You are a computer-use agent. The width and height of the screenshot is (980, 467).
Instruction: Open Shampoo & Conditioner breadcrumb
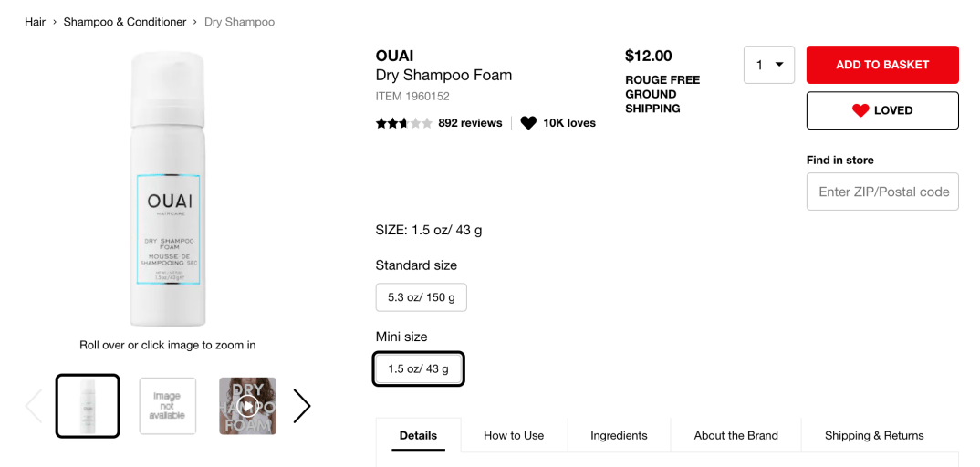click(x=125, y=22)
